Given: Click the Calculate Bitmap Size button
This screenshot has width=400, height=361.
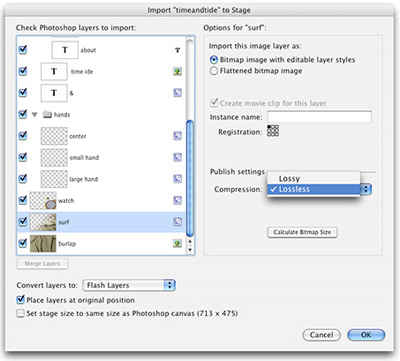Looking at the screenshot, I should click(302, 232).
